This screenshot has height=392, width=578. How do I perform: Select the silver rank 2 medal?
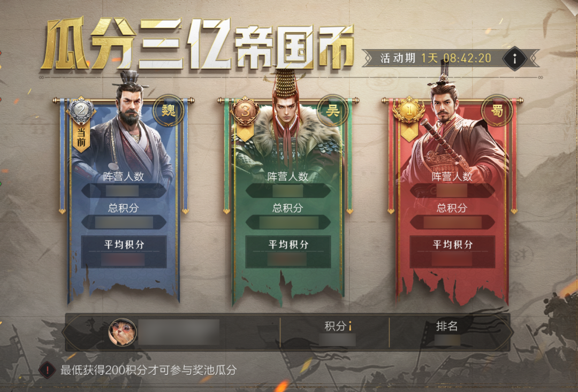(x=81, y=110)
